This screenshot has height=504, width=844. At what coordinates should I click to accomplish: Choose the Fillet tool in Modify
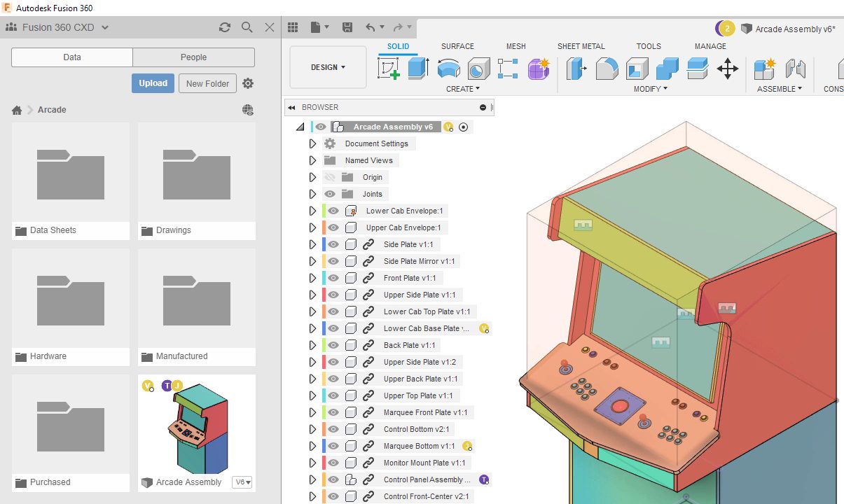click(607, 69)
